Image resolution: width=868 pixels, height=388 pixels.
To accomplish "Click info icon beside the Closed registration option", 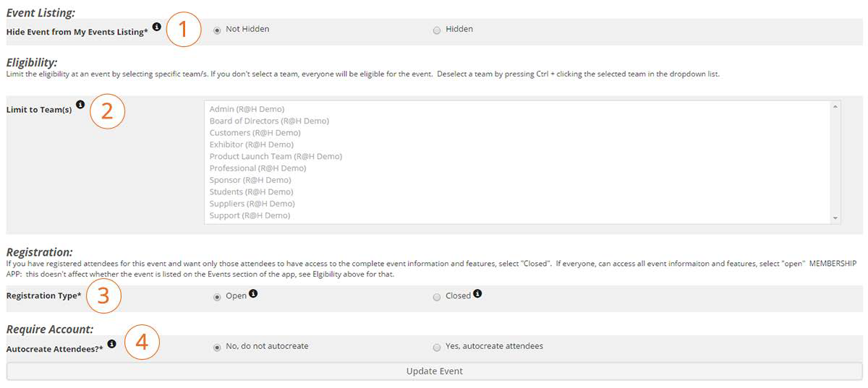I will pyautogui.click(x=477, y=294).
